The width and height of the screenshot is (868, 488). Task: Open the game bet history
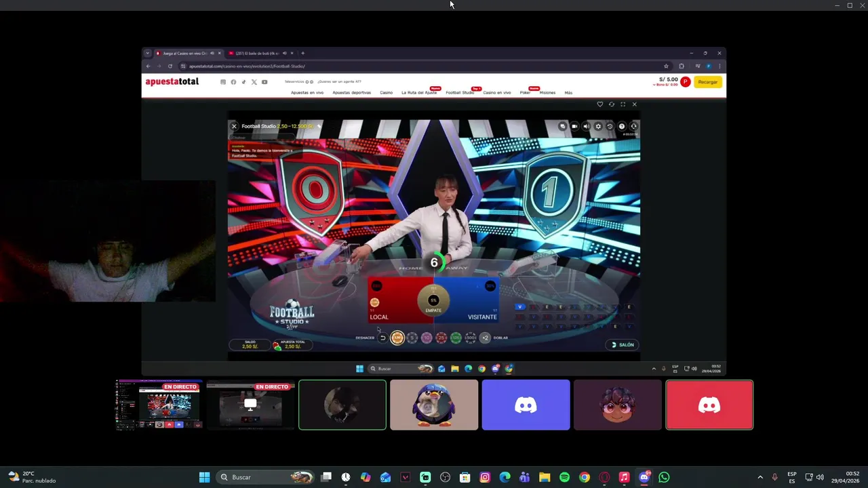coord(610,126)
